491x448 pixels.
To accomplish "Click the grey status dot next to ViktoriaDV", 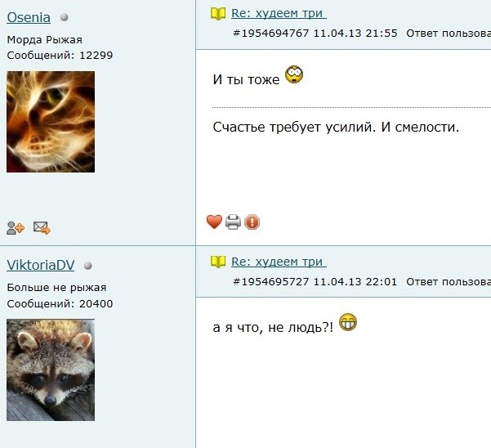I will point(88,266).
